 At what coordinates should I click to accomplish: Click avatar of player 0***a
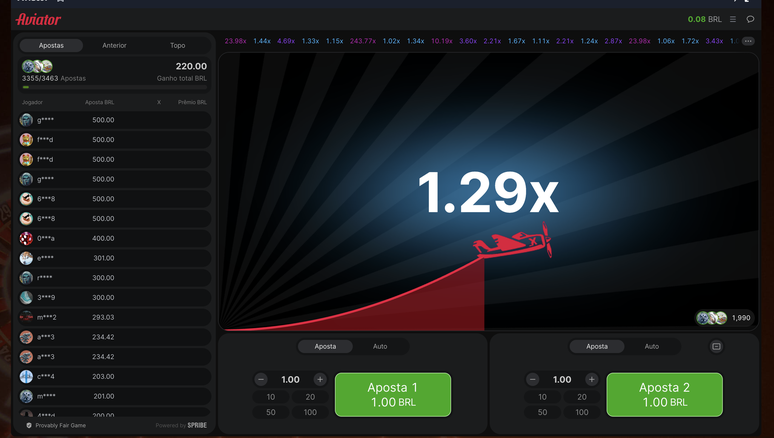[x=26, y=238]
